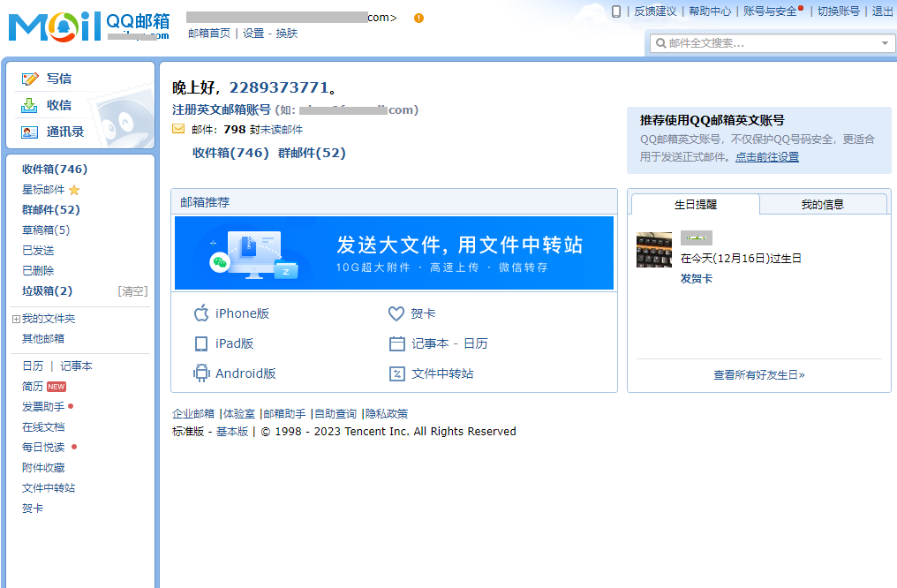Open 帮助中心 in top bar
Image resolution: width=897 pixels, height=588 pixels.
(710, 11)
